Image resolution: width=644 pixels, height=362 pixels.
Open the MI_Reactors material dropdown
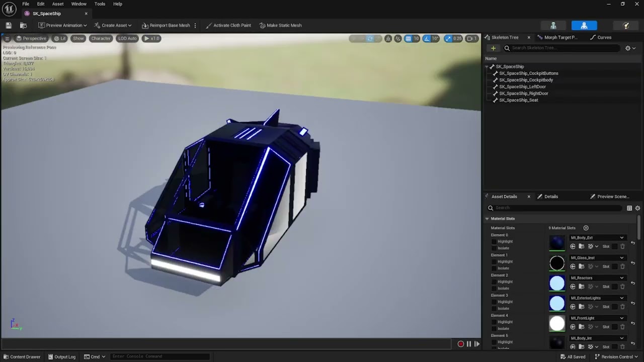click(x=597, y=278)
